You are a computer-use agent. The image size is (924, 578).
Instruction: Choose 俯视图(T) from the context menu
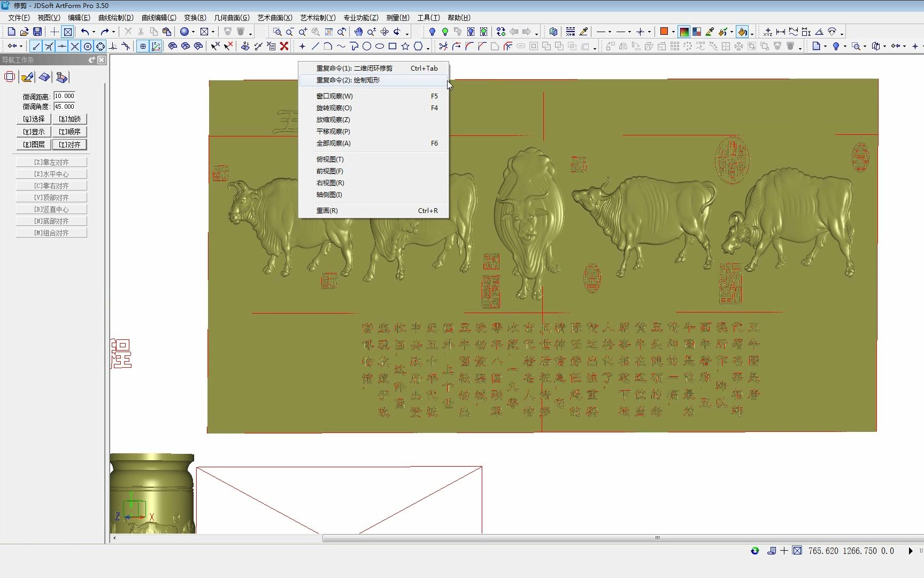click(x=373, y=159)
